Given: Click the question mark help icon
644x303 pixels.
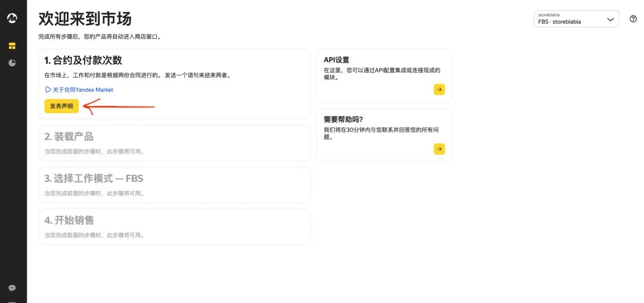Looking at the screenshot, I should coord(633,19).
